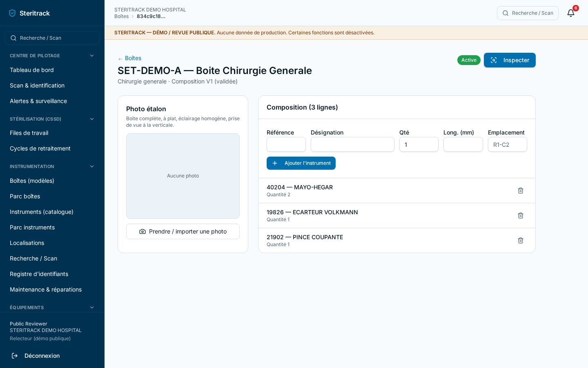588x368 pixels.
Task: Click the top bar search magnifier icon
Action: 506,13
